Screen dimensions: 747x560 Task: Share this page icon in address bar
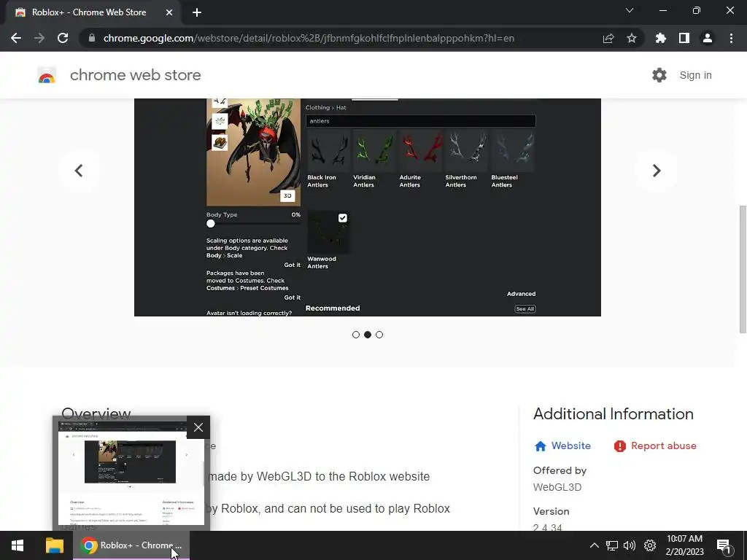point(608,38)
